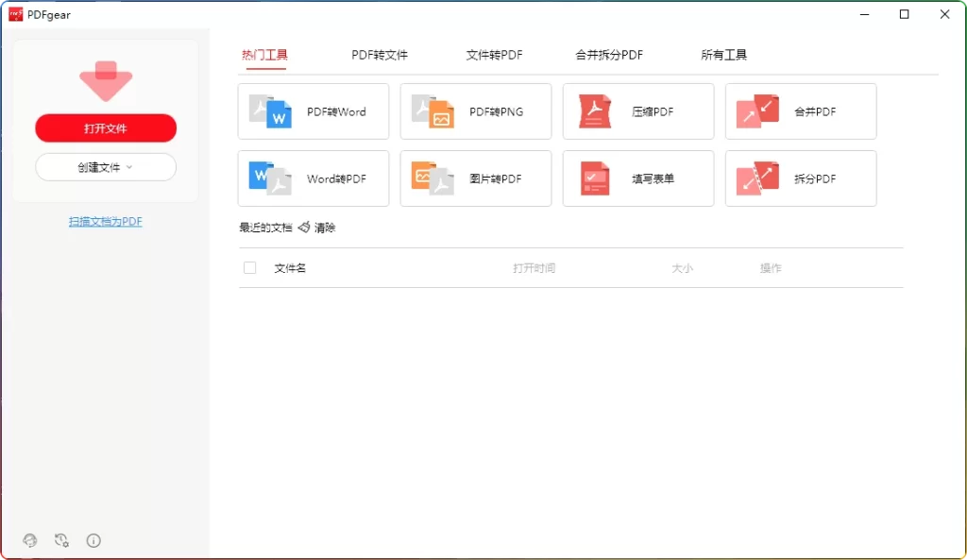Open the check-for-updates icon

(x=61, y=540)
